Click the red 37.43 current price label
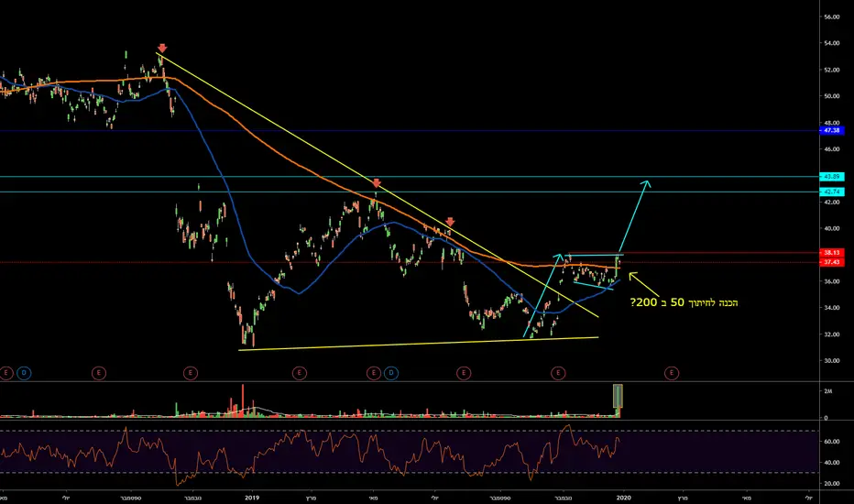The image size is (854, 504). coord(832,262)
